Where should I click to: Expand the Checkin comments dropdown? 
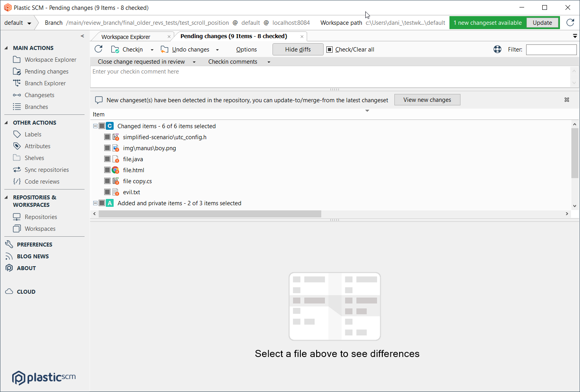click(x=269, y=62)
